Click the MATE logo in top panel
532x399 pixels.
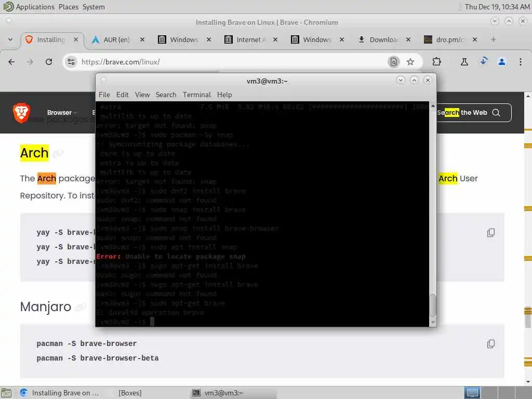tap(8, 6)
